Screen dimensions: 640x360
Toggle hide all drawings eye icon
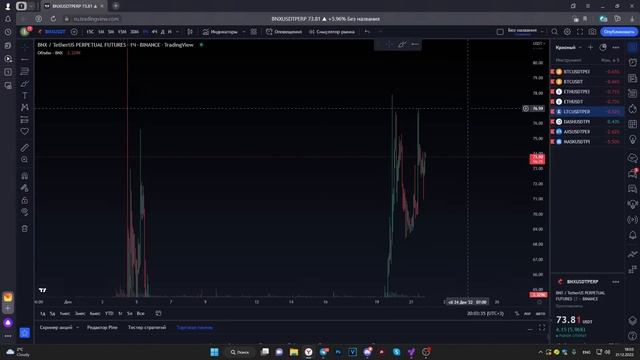[25, 212]
